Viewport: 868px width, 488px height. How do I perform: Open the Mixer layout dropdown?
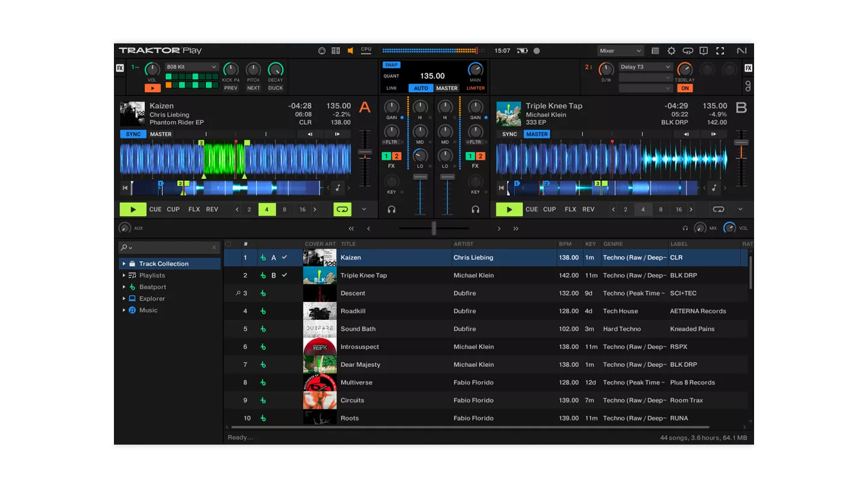tap(620, 51)
